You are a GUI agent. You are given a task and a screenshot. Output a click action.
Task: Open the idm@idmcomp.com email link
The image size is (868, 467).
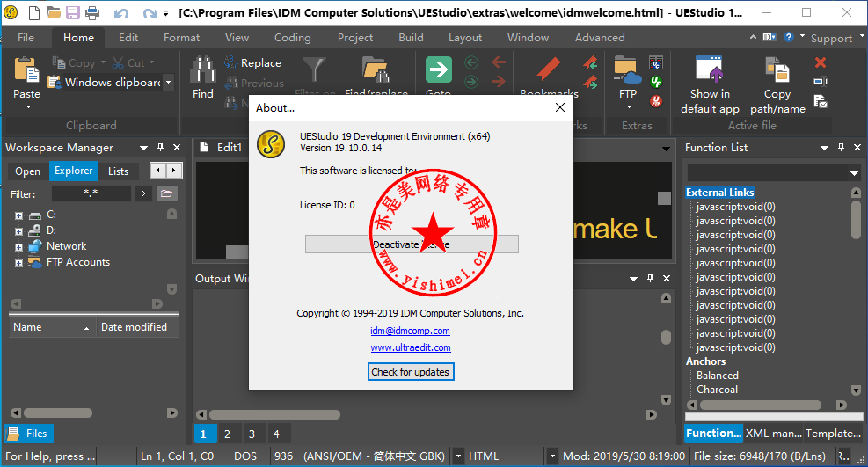pyautogui.click(x=410, y=331)
